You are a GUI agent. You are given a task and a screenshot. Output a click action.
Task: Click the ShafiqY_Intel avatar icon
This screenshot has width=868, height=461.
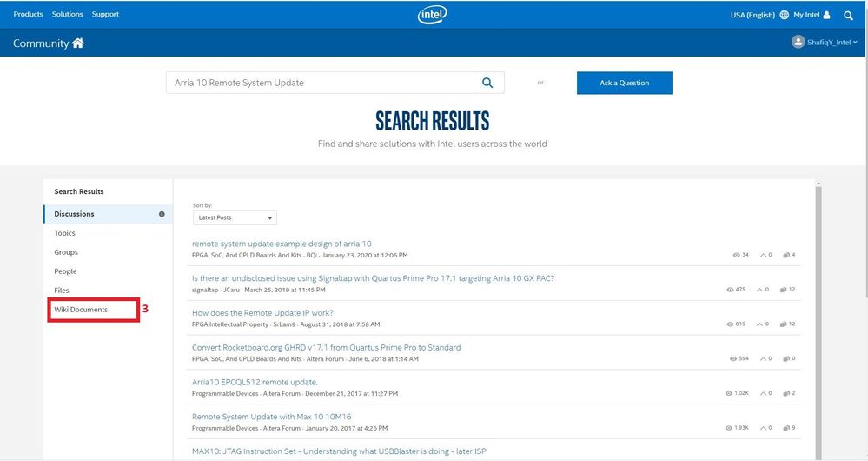pos(798,42)
